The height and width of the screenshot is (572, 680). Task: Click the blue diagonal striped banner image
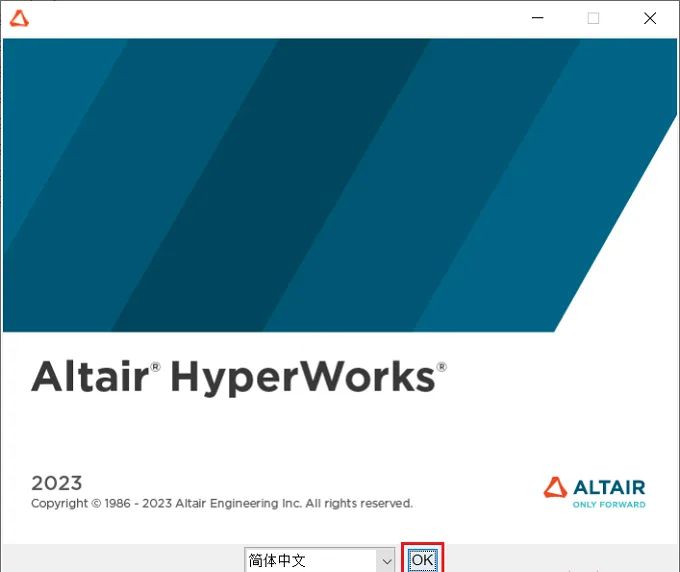click(340, 185)
